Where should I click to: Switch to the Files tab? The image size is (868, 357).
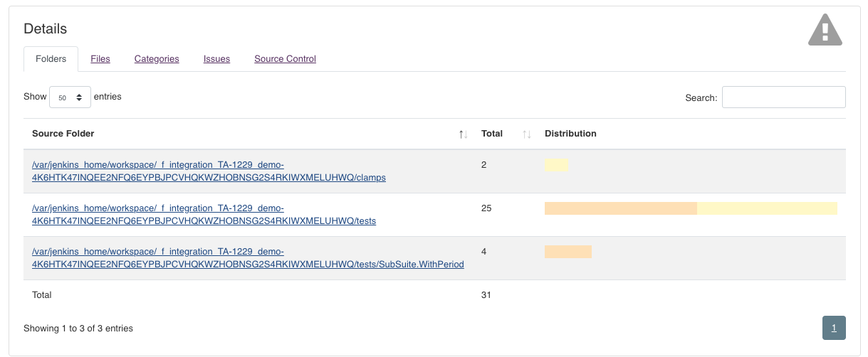tap(100, 59)
